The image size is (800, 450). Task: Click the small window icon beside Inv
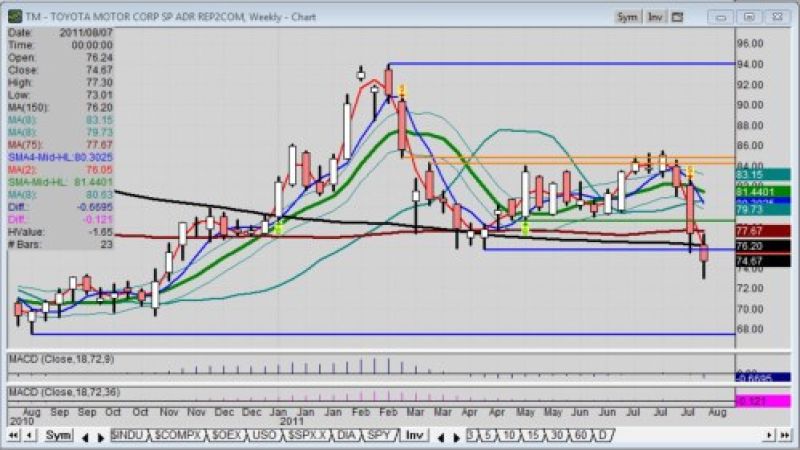678,17
